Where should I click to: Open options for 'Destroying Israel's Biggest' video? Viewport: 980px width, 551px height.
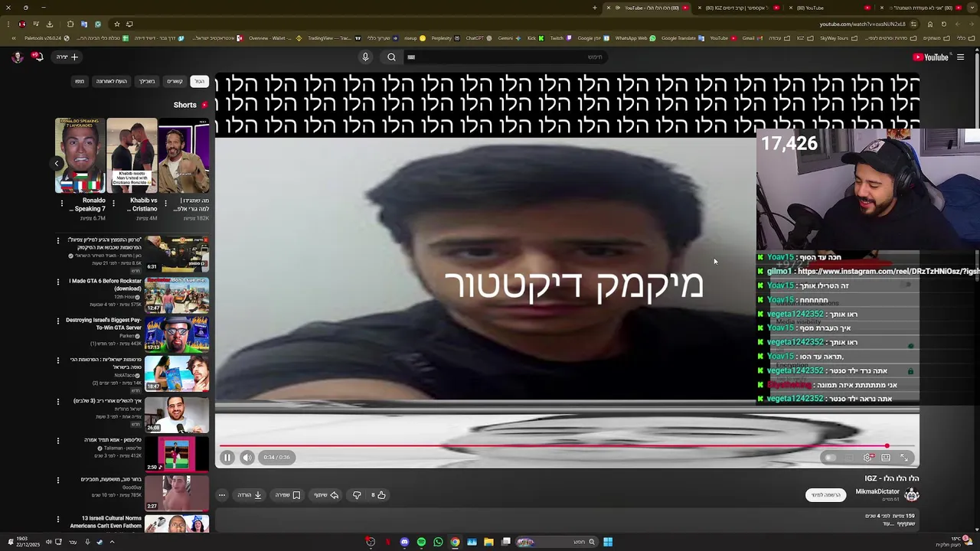click(57, 321)
